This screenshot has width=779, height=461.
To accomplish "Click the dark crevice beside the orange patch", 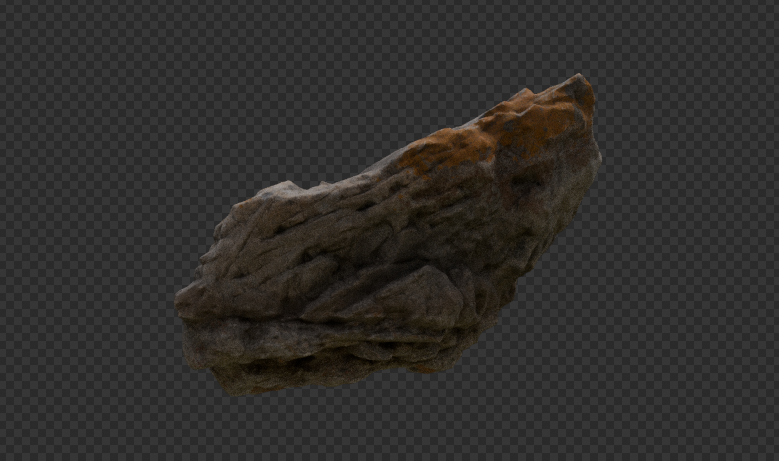I will (x=520, y=180).
